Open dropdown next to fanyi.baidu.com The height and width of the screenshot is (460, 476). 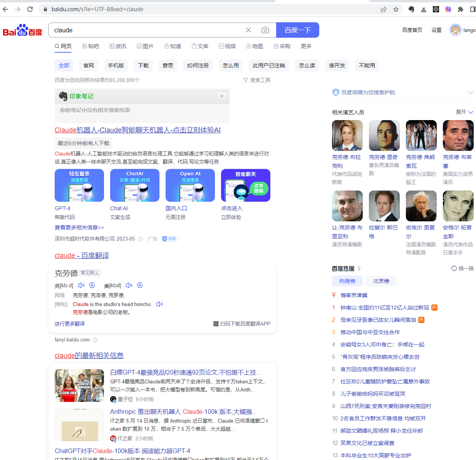pyautogui.click(x=95, y=340)
